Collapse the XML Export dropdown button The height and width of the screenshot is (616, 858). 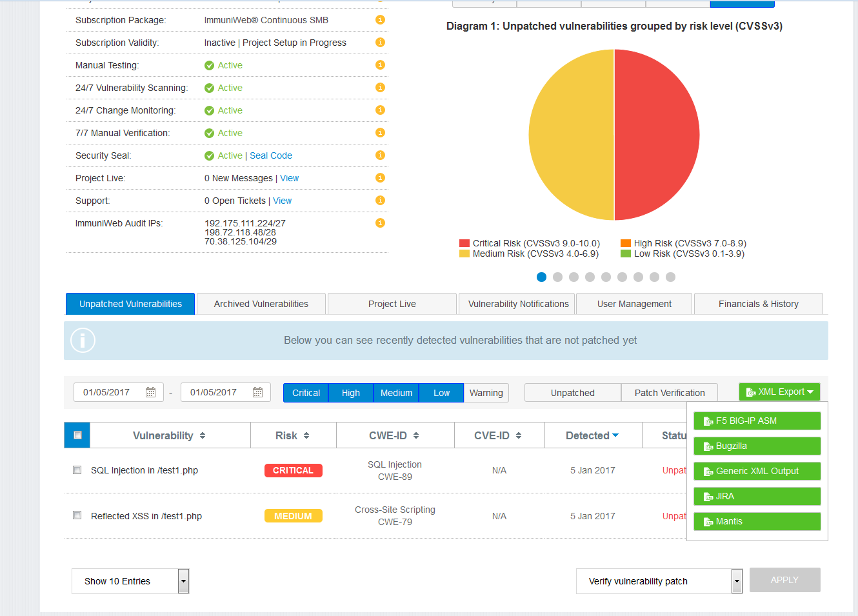(x=779, y=392)
